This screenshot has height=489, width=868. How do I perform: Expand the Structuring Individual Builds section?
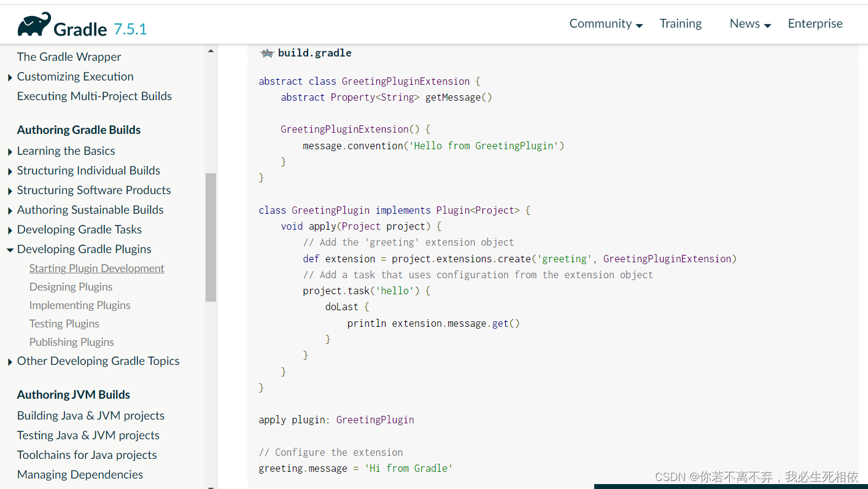point(9,170)
